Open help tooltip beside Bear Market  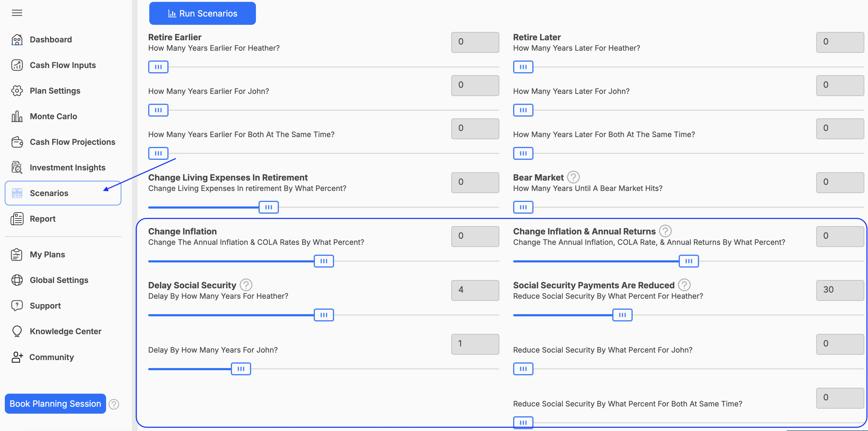(573, 177)
